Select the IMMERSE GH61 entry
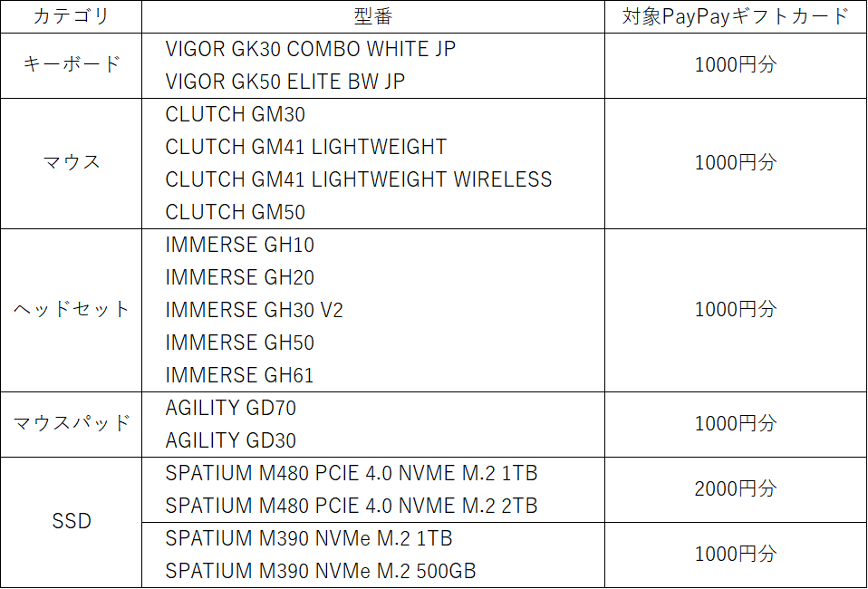Image resolution: width=868 pixels, height=589 pixels. pos(239,375)
